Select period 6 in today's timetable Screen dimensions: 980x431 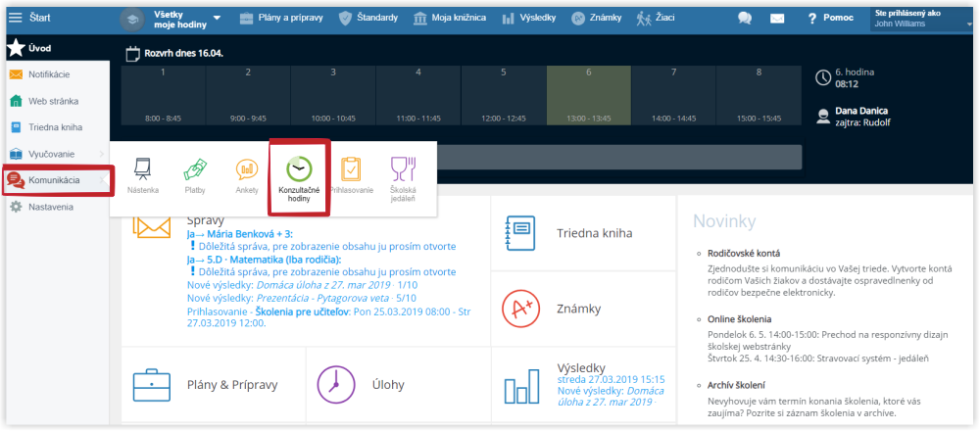pyautogui.click(x=589, y=95)
